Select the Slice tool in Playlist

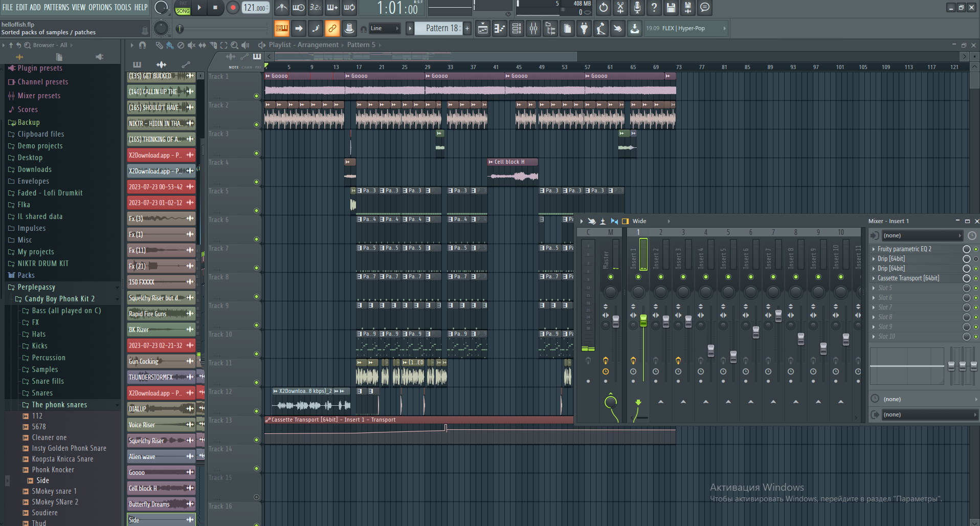pyautogui.click(x=213, y=45)
